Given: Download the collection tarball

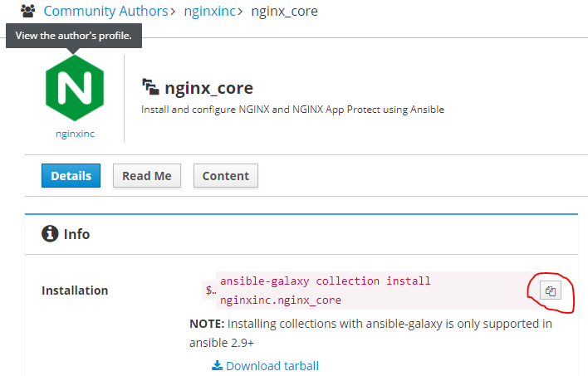Looking at the screenshot, I should 272,365.
